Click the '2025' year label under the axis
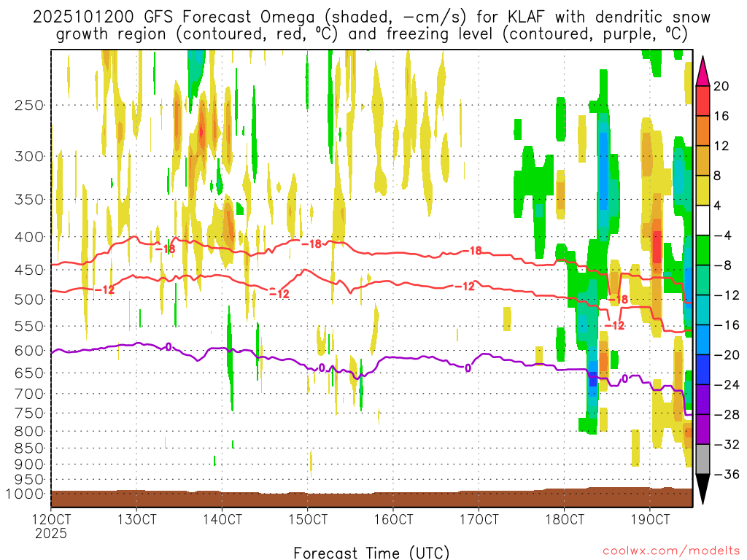Image resolution: width=747 pixels, height=560 pixels. (x=51, y=533)
